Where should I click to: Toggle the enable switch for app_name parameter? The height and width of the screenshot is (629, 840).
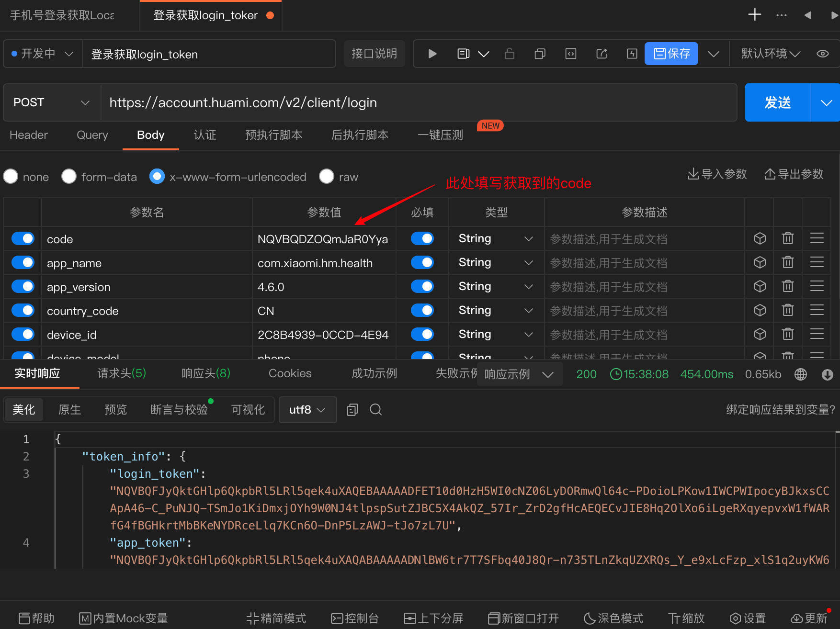(23, 262)
